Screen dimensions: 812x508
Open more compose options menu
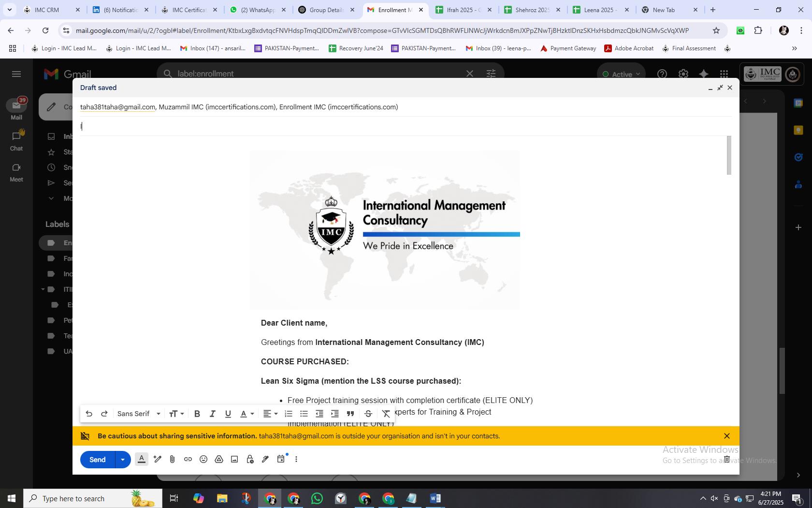pyautogui.click(x=296, y=459)
